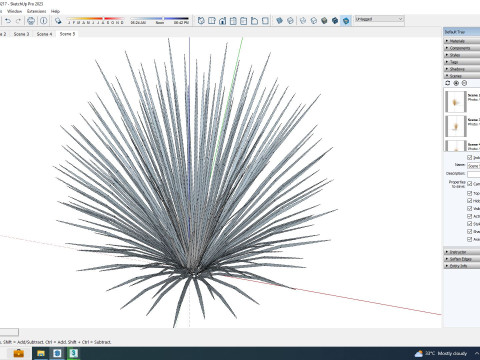The image size is (480, 360).
Task: Open the Extensions menu
Action: pyautogui.click(x=36, y=11)
